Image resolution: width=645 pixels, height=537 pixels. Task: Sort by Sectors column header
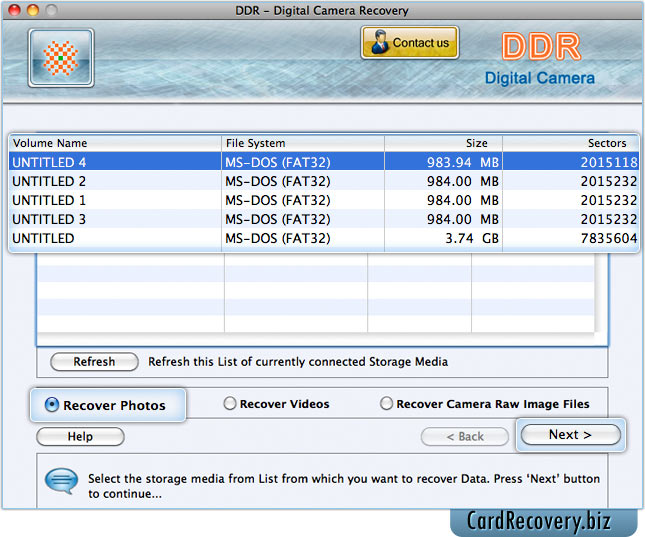tap(571, 143)
